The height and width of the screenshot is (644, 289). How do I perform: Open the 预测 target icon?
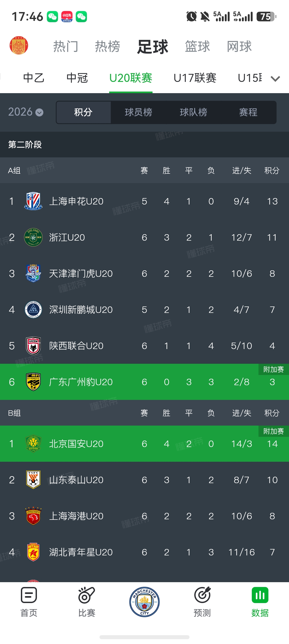click(202, 595)
